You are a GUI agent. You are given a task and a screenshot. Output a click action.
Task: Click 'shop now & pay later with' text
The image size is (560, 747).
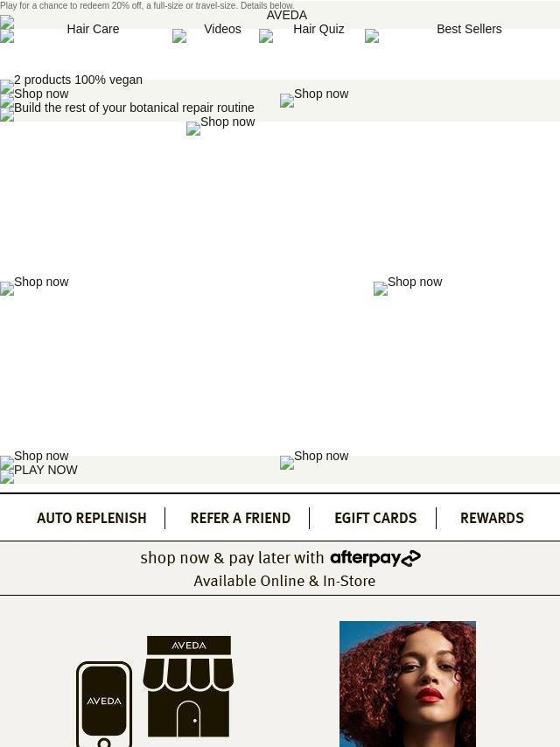[x=232, y=558]
